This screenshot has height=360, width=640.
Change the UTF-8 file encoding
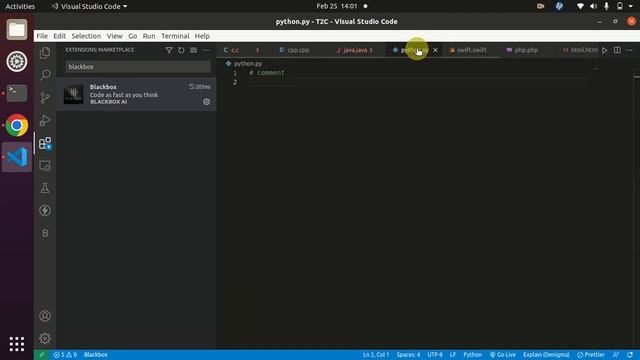tap(435, 355)
